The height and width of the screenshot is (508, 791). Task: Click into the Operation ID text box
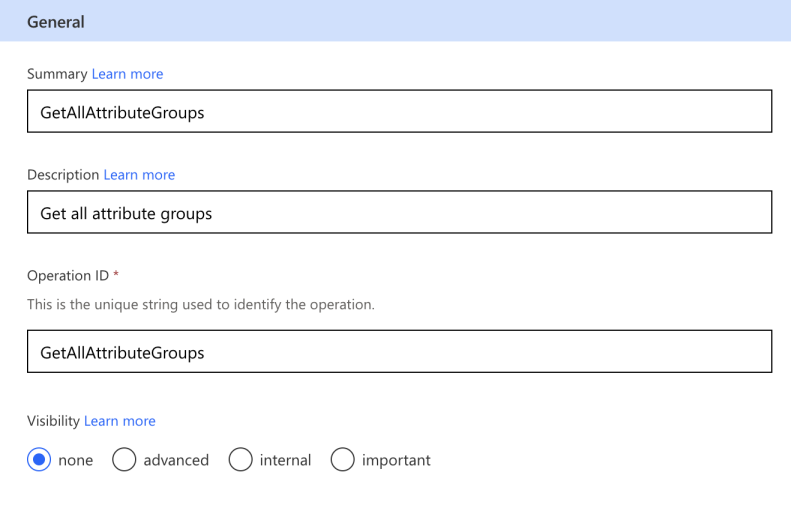(400, 352)
